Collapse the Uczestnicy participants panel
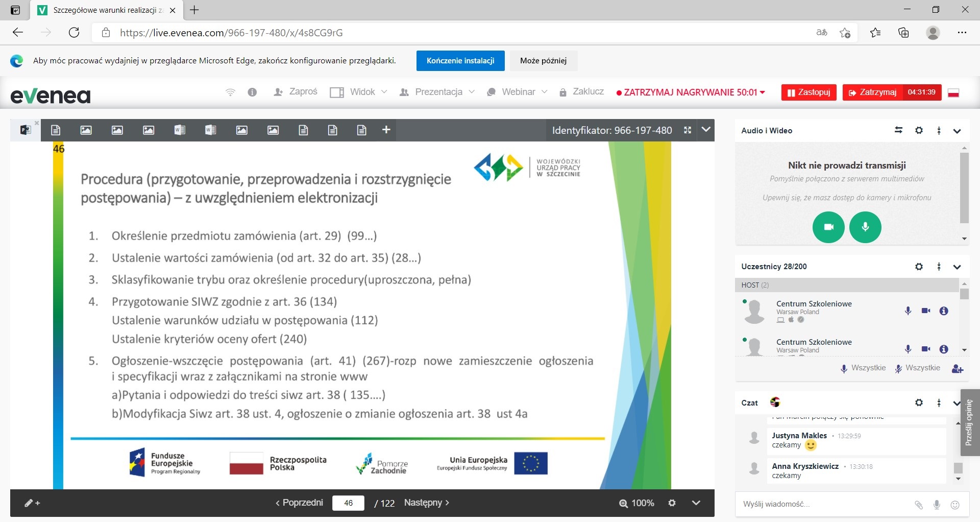Screen dimensions: 980x522 [x=957, y=267]
